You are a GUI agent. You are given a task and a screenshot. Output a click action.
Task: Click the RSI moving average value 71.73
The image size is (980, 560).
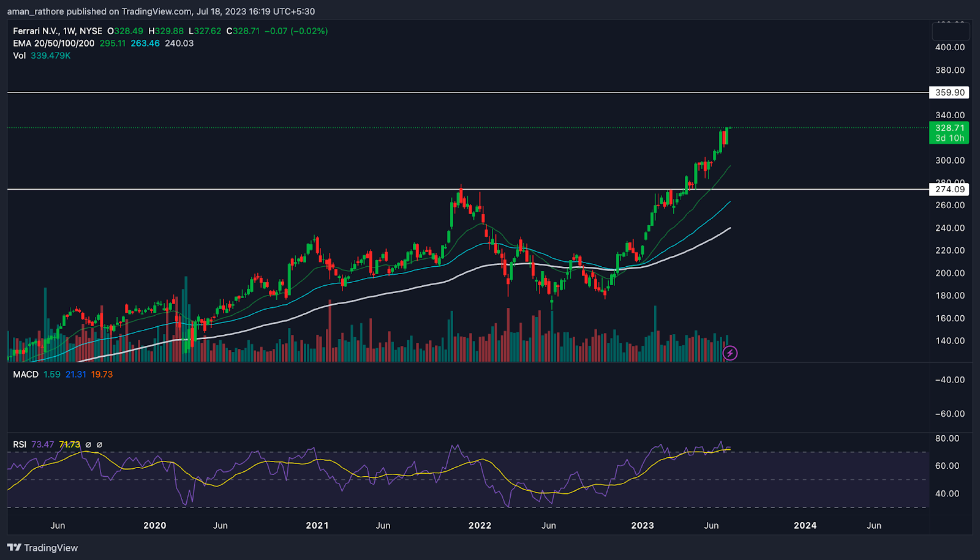pos(70,444)
